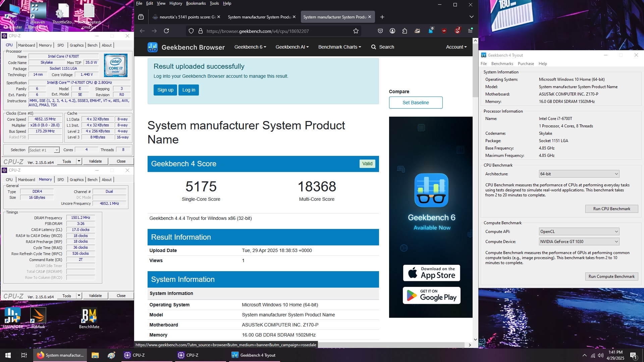
Task: Click the Sign up button
Action: click(165, 90)
